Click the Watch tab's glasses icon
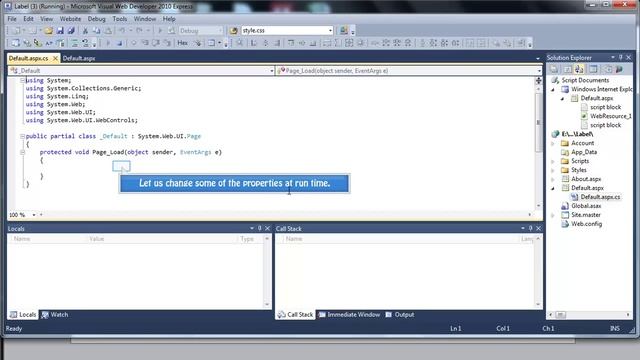 [45, 315]
